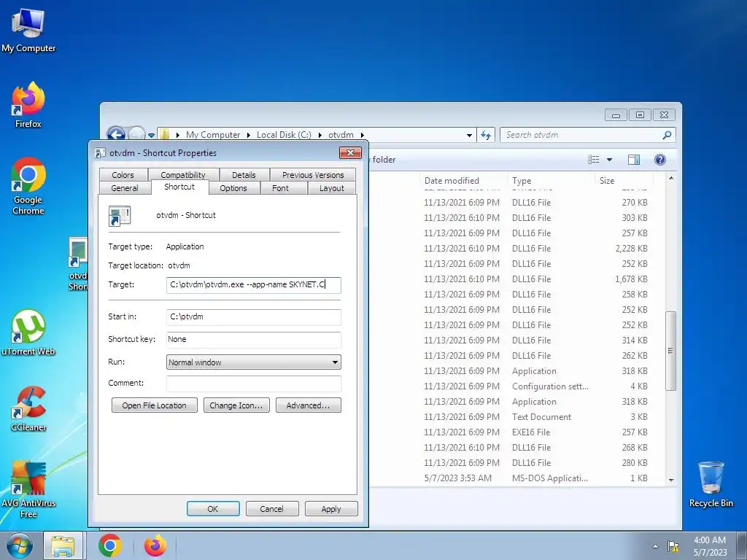Click the Windows Start orb
Image resolution: width=747 pixels, height=560 pixels.
[19, 545]
